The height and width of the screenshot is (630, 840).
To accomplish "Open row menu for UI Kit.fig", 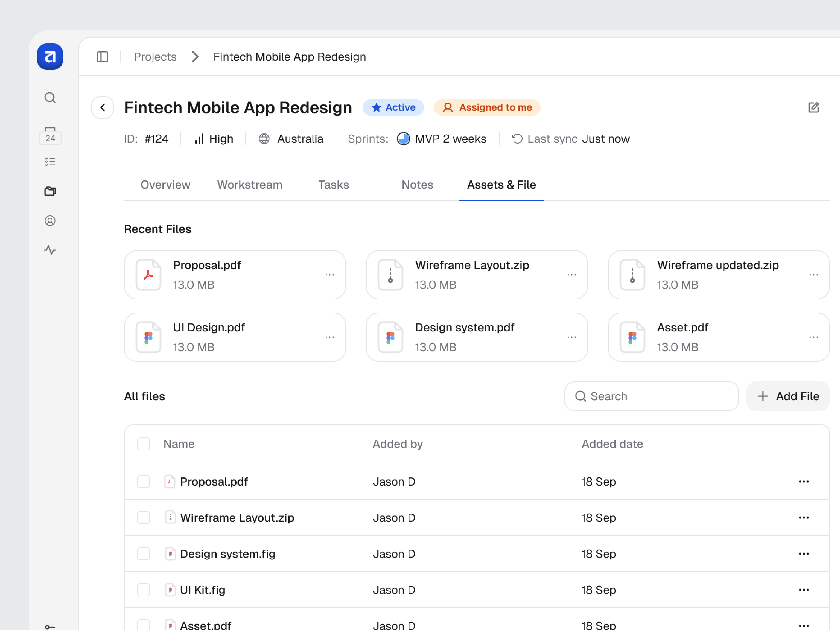I will 804,589.
